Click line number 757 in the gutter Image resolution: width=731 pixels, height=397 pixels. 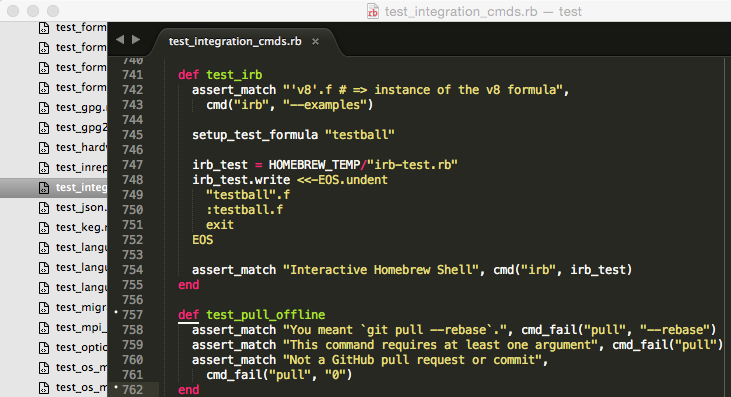[x=132, y=315]
